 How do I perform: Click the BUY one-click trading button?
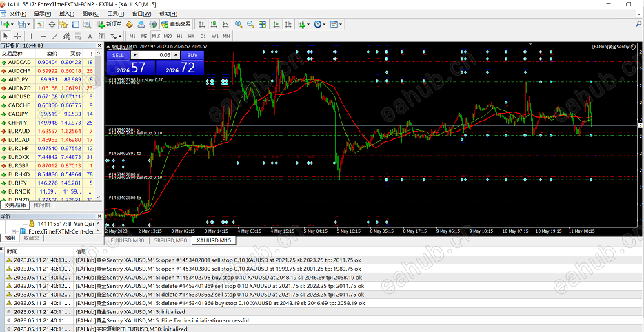tap(192, 55)
